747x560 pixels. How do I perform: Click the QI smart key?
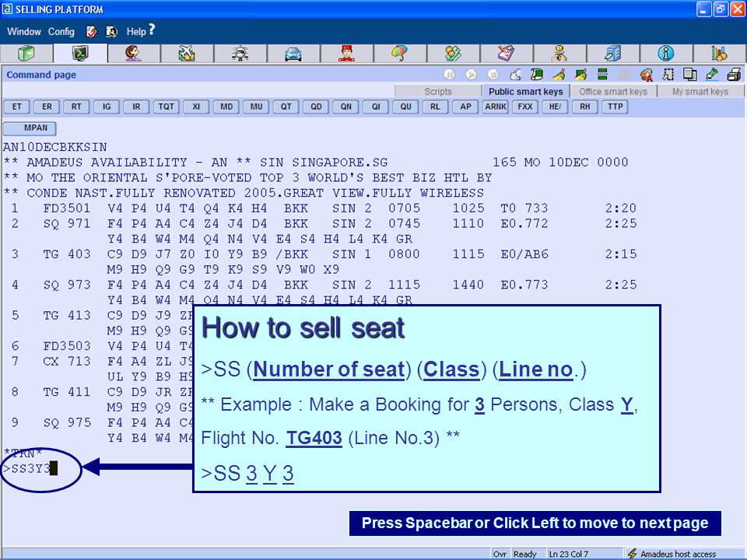click(376, 107)
